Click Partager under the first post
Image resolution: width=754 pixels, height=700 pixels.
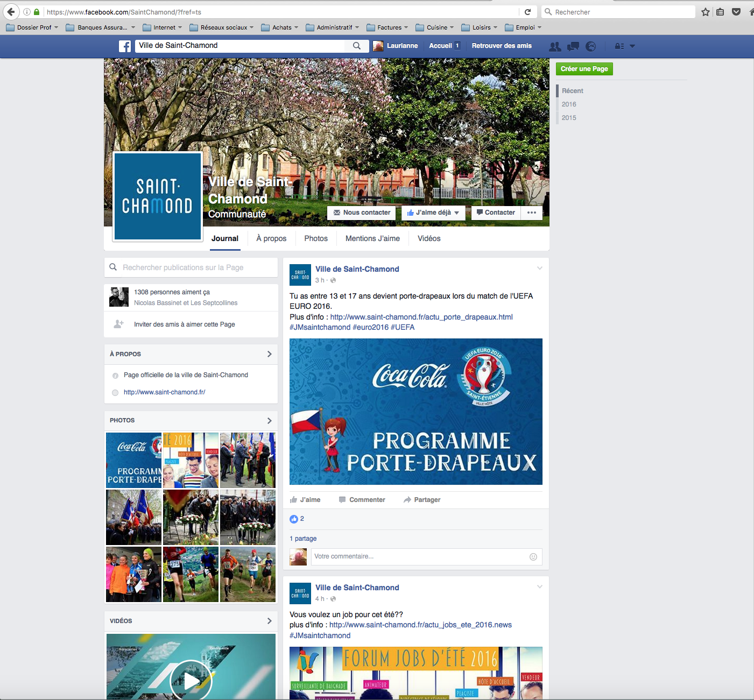(422, 500)
